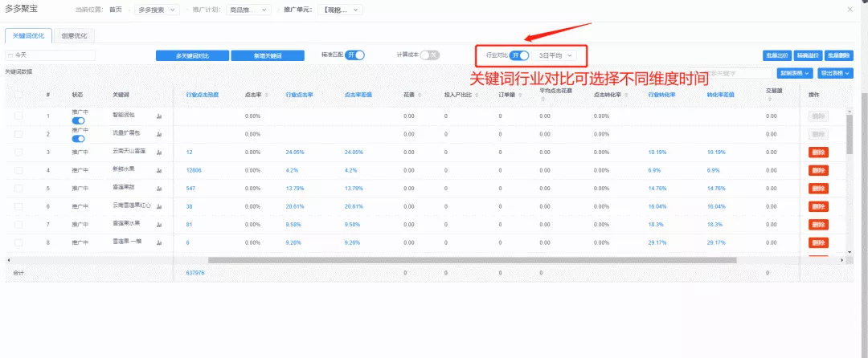Screen dimensions: 868x358
Task: Click the horizontal scrollbar thumb
Action: click(473, 260)
